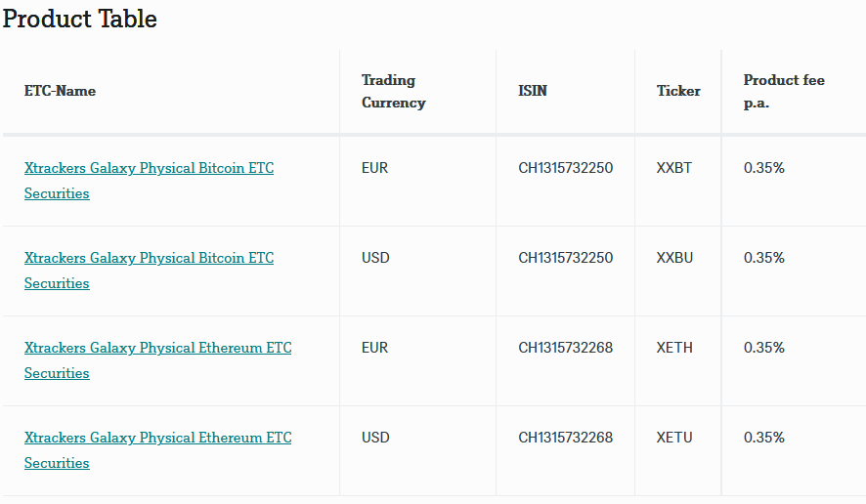Click the ISIN value in the XETU row
Image resolution: width=866 pixels, height=504 pixels.
(x=566, y=438)
